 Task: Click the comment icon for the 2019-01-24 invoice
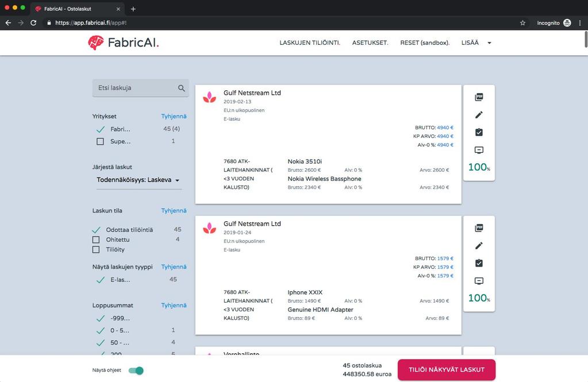pyautogui.click(x=479, y=281)
